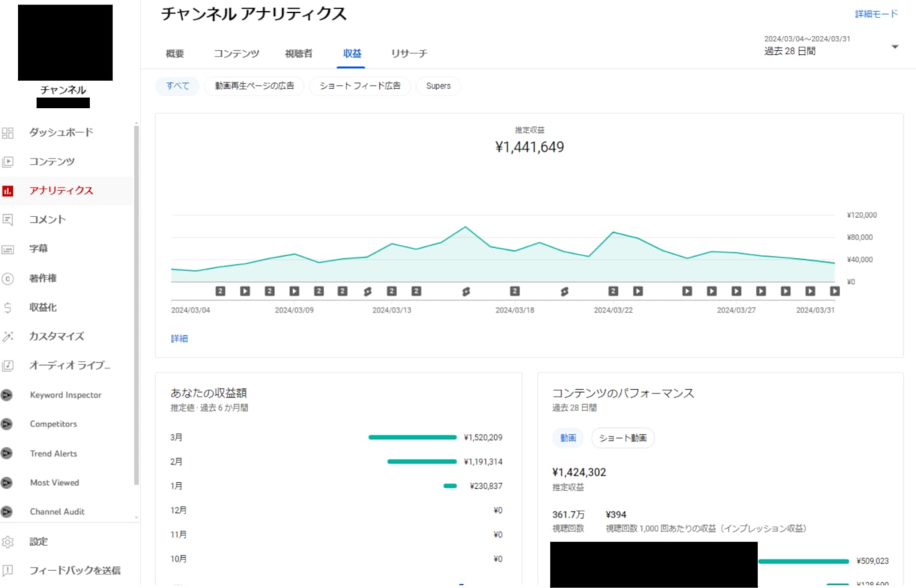Viewport: 916px width, 588px height.
Task: Filter by the Supers chip
Action: pyautogui.click(x=438, y=86)
